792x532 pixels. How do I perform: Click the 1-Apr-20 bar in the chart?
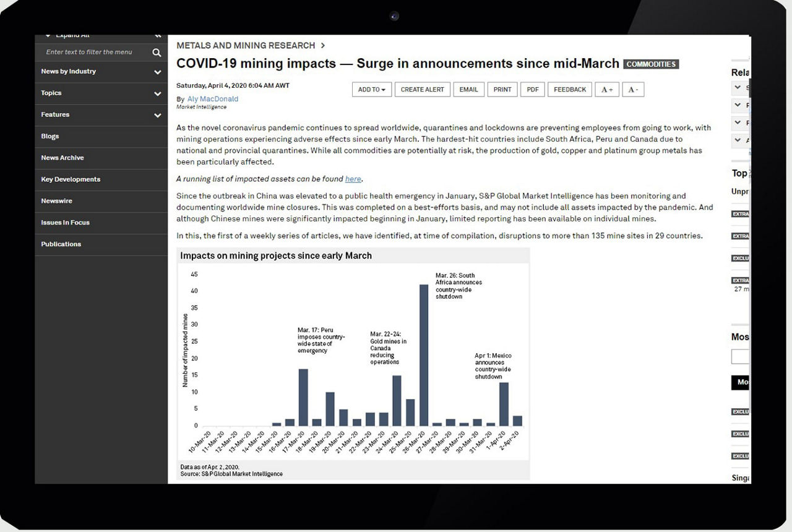(504, 404)
